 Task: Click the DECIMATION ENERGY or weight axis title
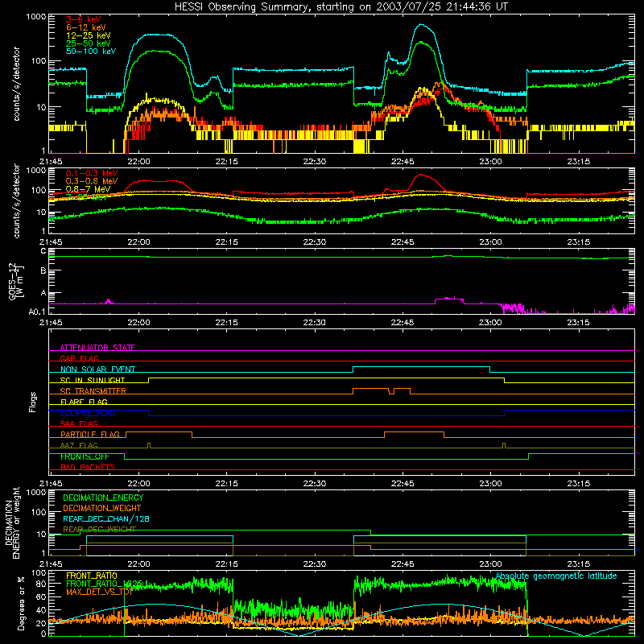12,522
